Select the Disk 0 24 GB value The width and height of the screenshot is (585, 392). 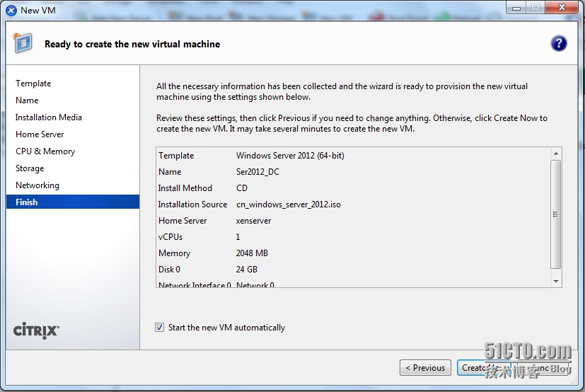click(x=247, y=269)
